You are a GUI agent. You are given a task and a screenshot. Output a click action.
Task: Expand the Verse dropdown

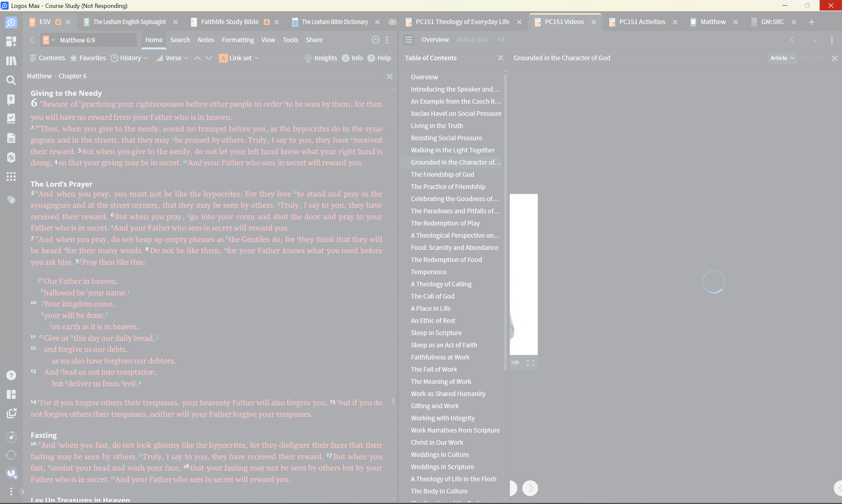186,58
